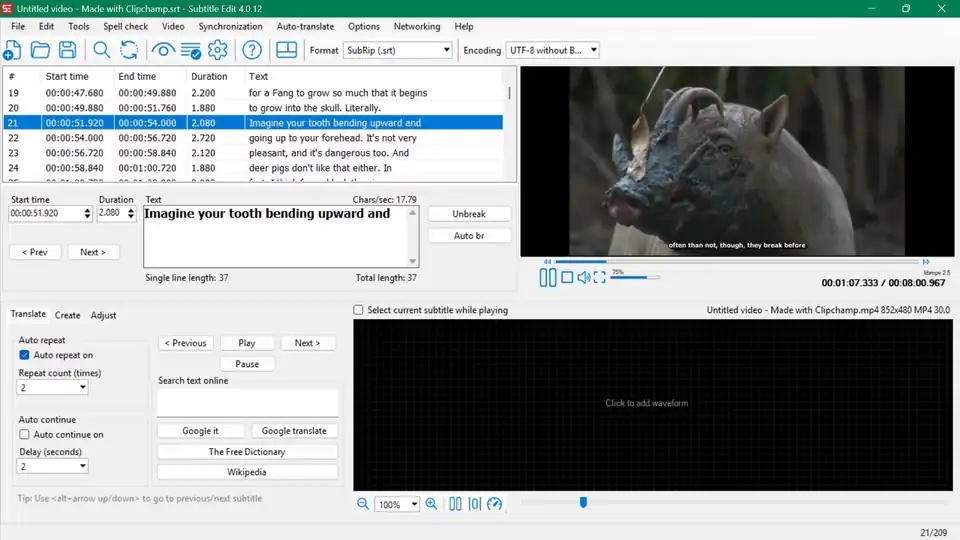960x540 pixels.
Task: Disable the Auto repeat on checkbox
Action: point(24,355)
